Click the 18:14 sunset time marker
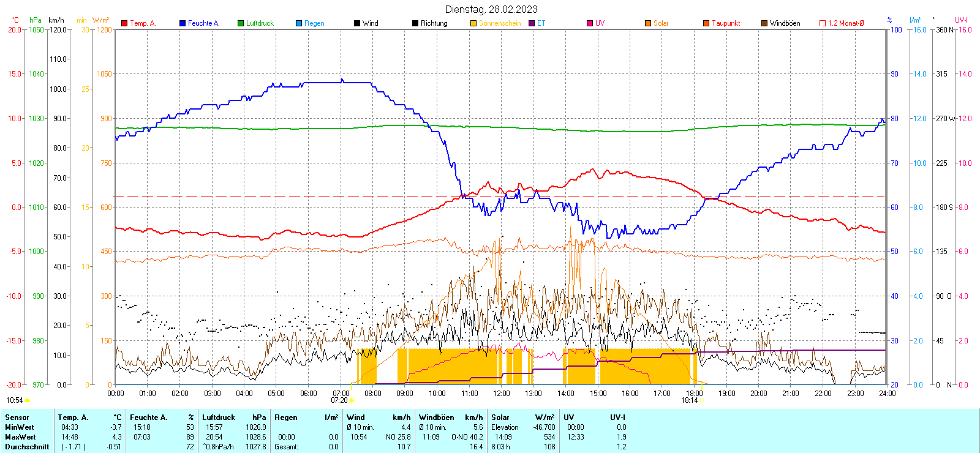This screenshot has height=453, width=980. (x=689, y=400)
